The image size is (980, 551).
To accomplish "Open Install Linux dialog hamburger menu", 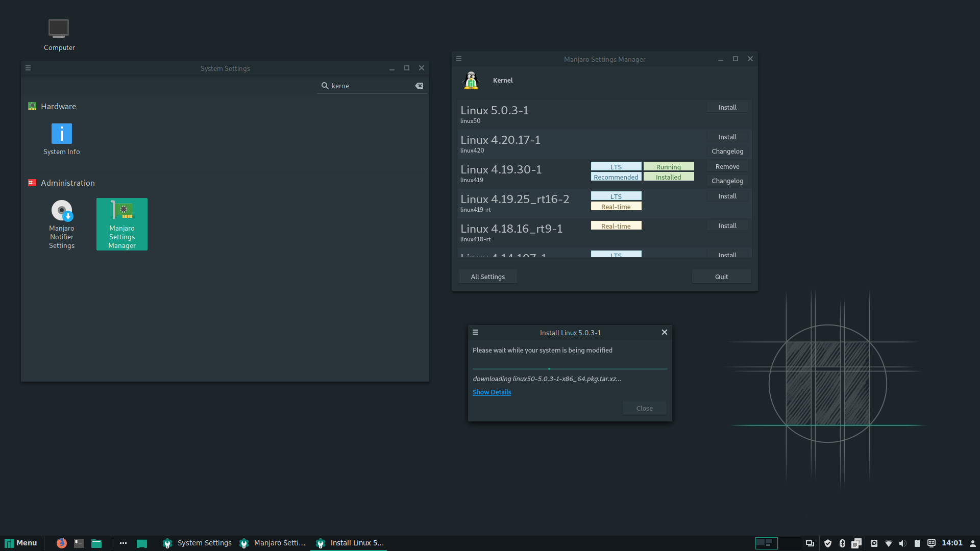I will (x=475, y=333).
